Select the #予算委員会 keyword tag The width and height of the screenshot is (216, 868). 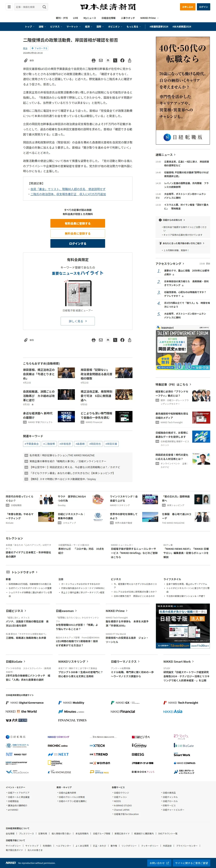[x=32, y=444]
